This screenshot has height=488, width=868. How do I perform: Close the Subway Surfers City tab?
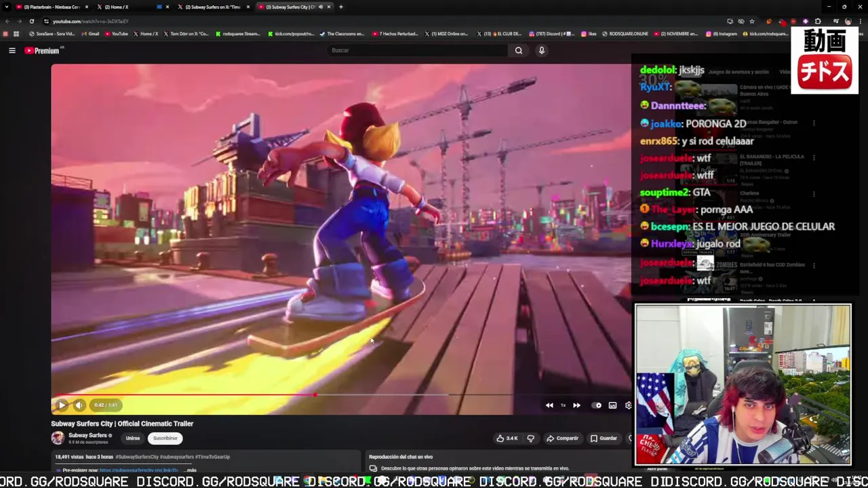pos(329,7)
